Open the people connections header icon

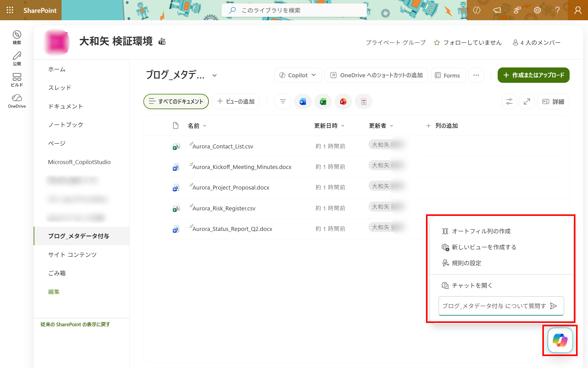(x=517, y=10)
